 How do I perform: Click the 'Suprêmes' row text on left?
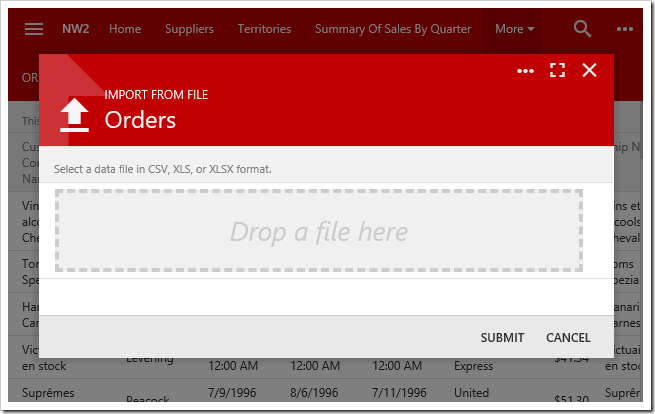click(x=48, y=393)
